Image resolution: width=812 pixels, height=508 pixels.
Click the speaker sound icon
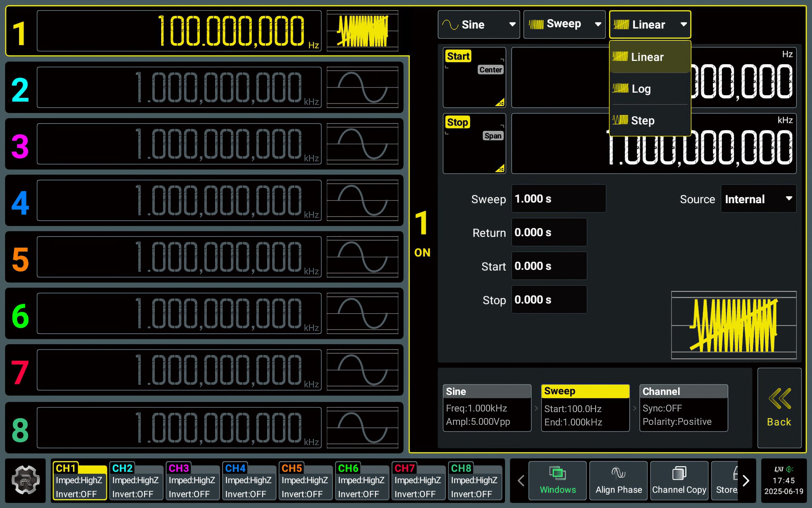(x=790, y=469)
